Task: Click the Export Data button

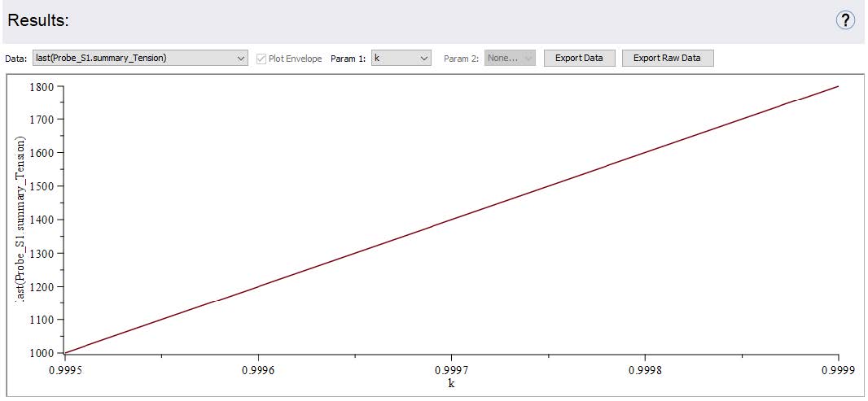Action: (579, 59)
